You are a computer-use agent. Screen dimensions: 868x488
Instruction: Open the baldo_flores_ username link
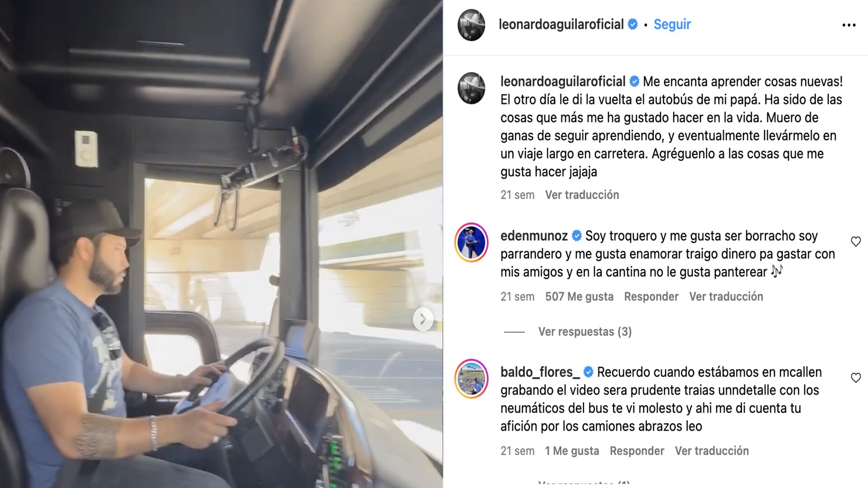pos(540,372)
